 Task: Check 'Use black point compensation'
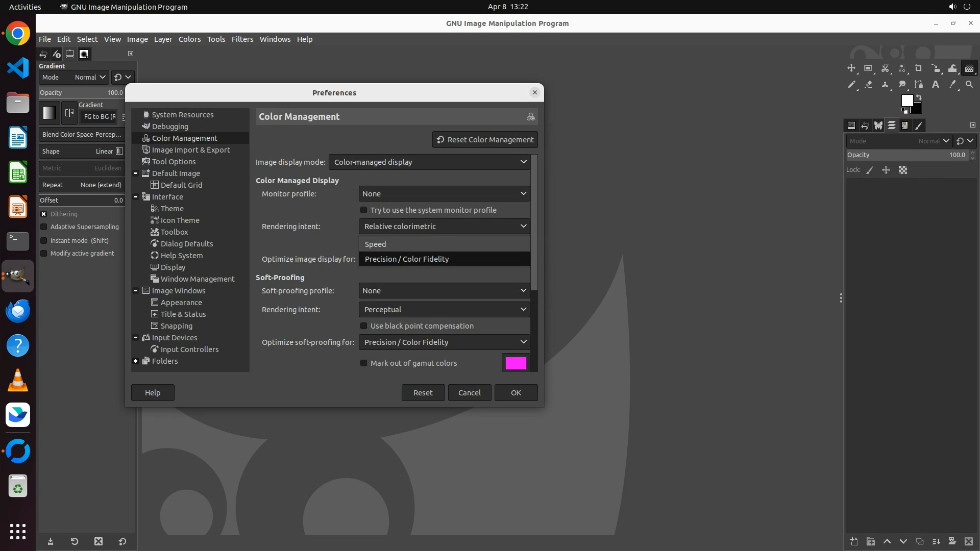[x=364, y=326]
